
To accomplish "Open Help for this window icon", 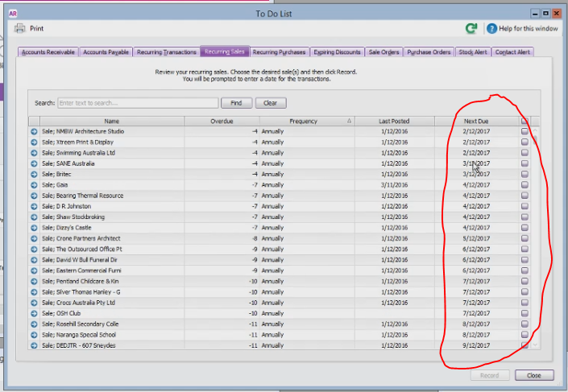I will 491,28.
